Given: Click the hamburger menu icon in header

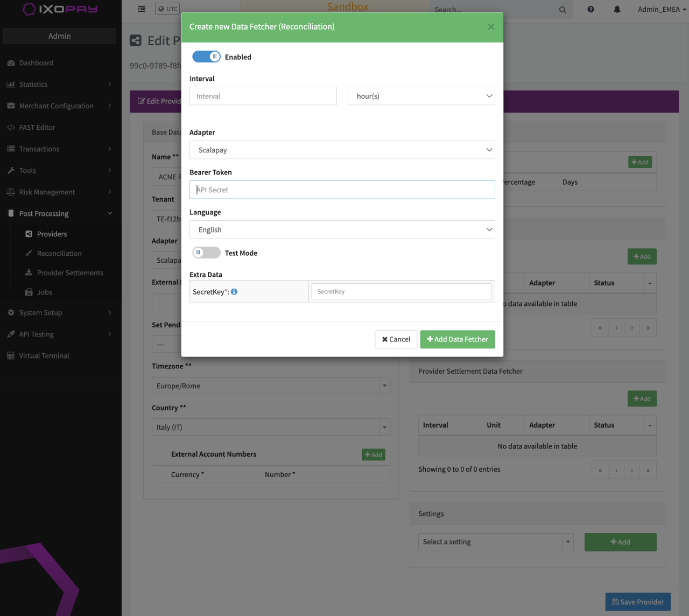Looking at the screenshot, I should [142, 9].
